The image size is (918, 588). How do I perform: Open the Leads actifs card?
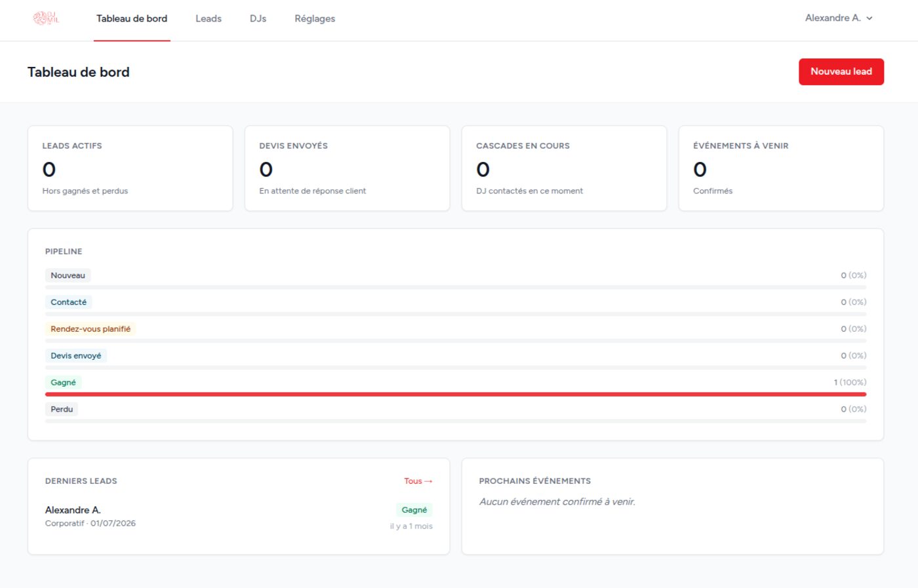click(x=130, y=168)
